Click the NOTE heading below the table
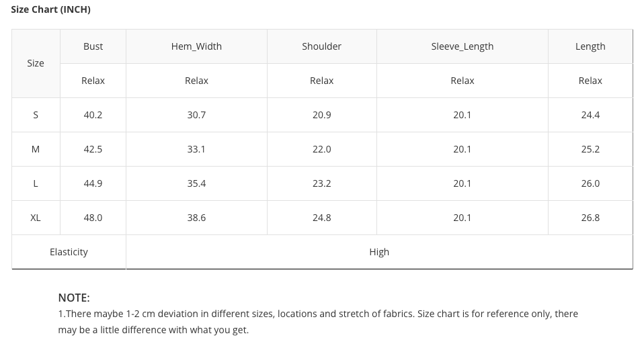The width and height of the screenshot is (644, 350). 74,298
